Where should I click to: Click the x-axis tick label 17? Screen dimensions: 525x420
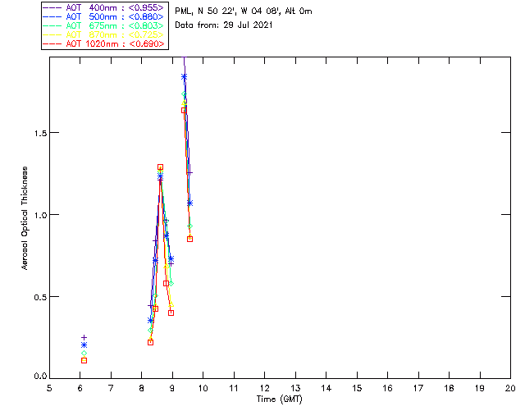418,388
